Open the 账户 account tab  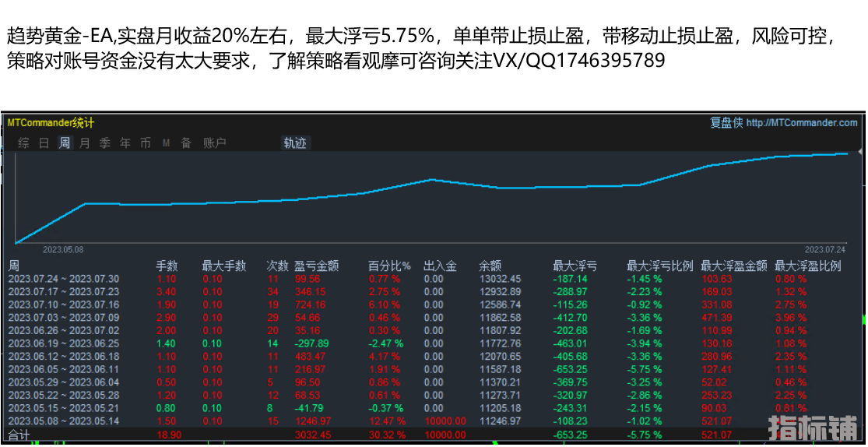pyautogui.click(x=214, y=143)
